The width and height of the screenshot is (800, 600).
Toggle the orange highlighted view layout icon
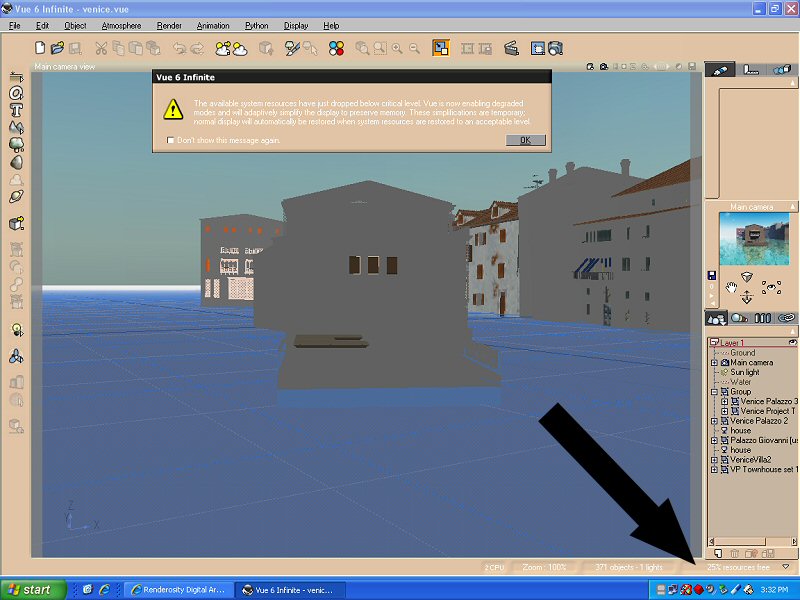pyautogui.click(x=440, y=48)
